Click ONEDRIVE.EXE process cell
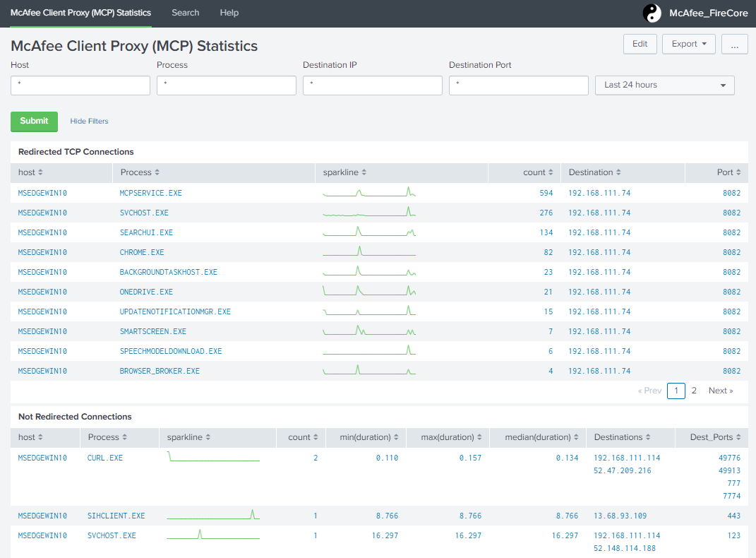Image resolution: width=756 pixels, height=558 pixels. point(146,292)
